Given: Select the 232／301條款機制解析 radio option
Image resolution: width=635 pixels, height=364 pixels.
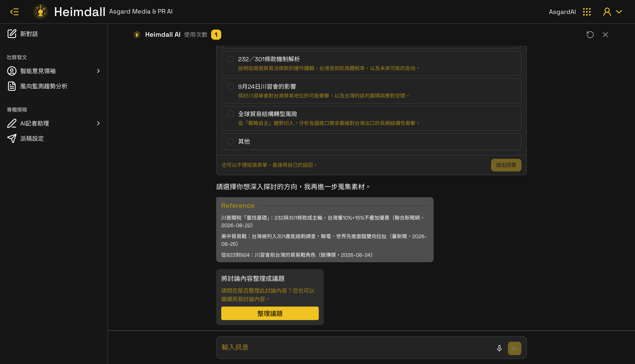Looking at the screenshot, I should (x=230, y=59).
